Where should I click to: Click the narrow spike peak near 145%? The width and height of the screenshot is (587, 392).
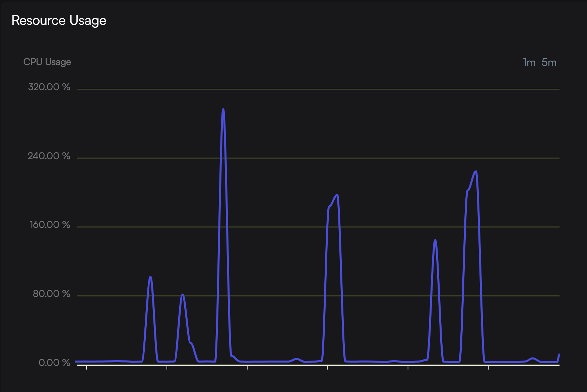(x=435, y=240)
